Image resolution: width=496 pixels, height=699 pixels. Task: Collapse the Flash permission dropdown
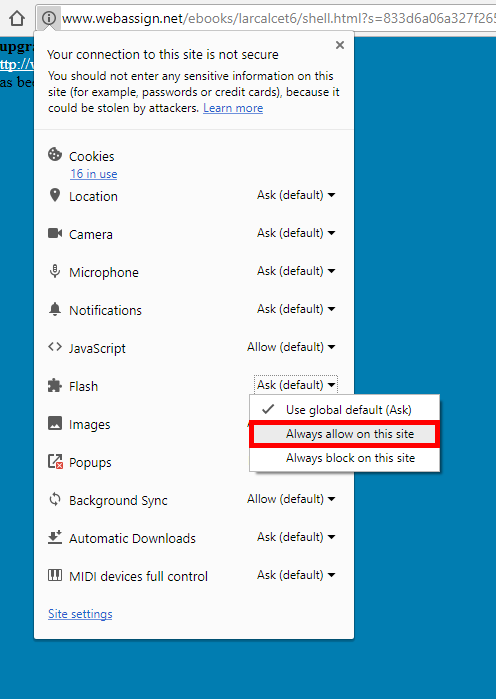pos(296,385)
